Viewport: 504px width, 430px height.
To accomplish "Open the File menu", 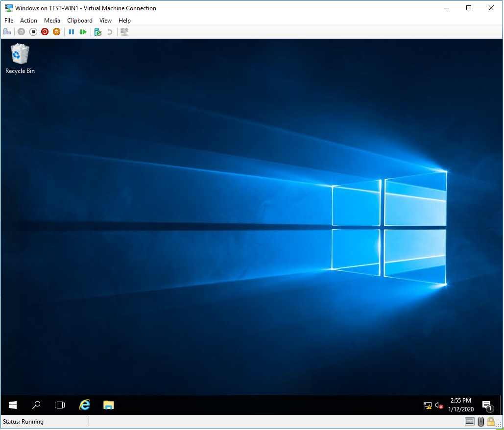I will [x=9, y=20].
